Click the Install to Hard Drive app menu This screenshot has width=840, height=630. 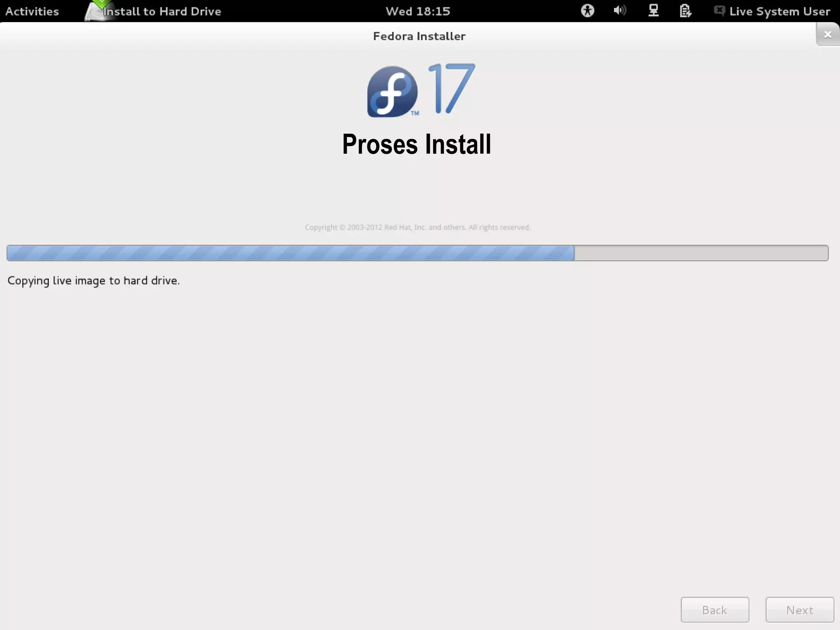click(153, 11)
